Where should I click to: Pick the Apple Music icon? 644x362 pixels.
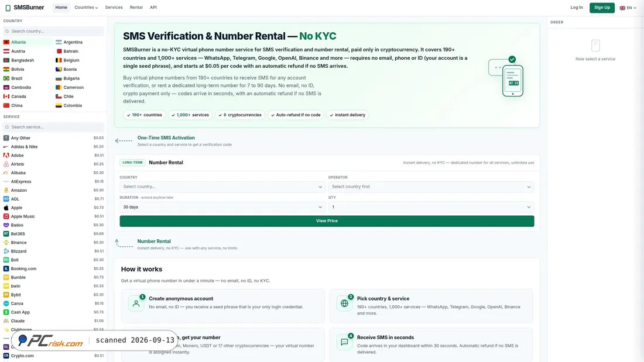6,216
